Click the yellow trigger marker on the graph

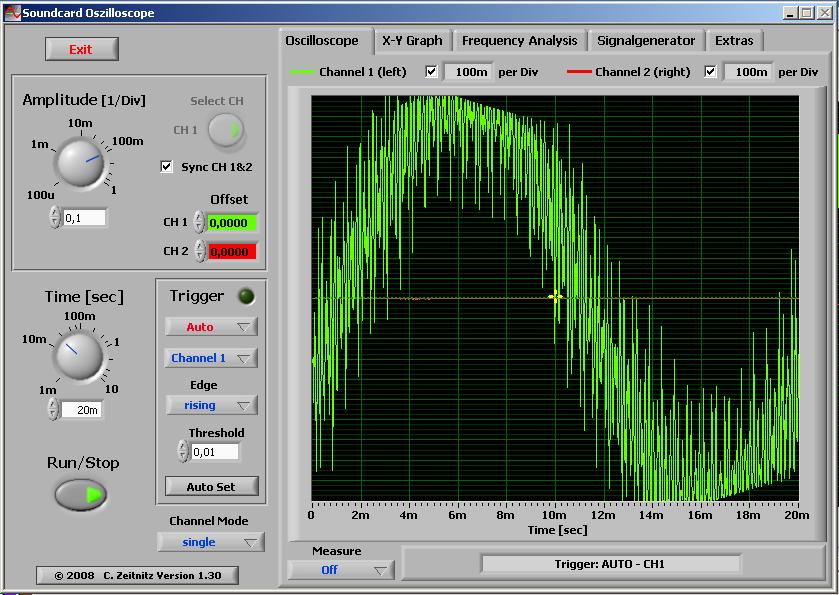[x=554, y=297]
